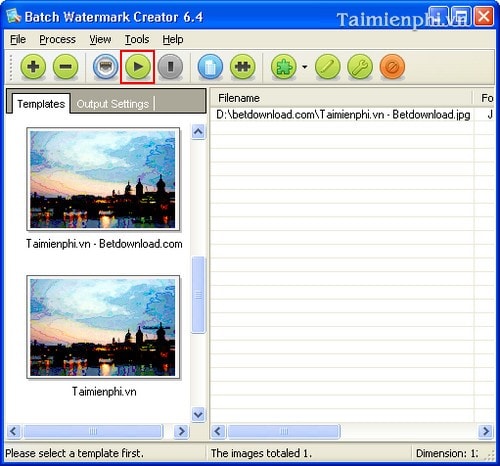Click the green puzzle piece template icon

284,67
